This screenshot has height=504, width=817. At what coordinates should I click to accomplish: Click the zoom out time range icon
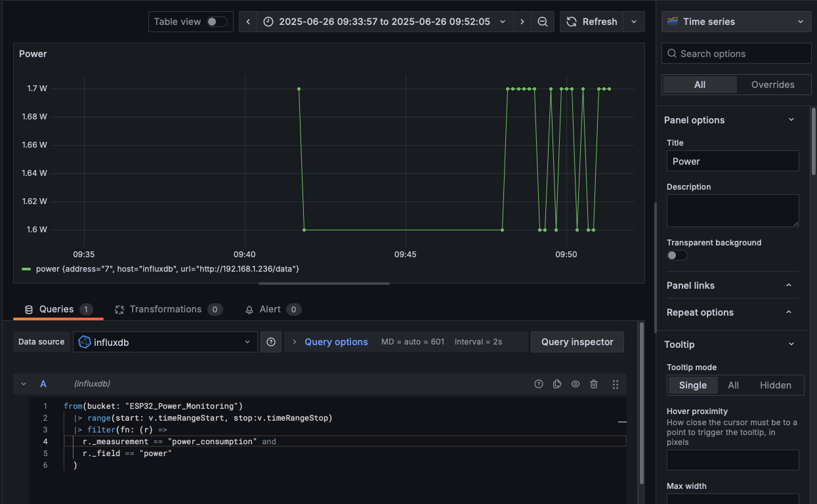point(543,22)
